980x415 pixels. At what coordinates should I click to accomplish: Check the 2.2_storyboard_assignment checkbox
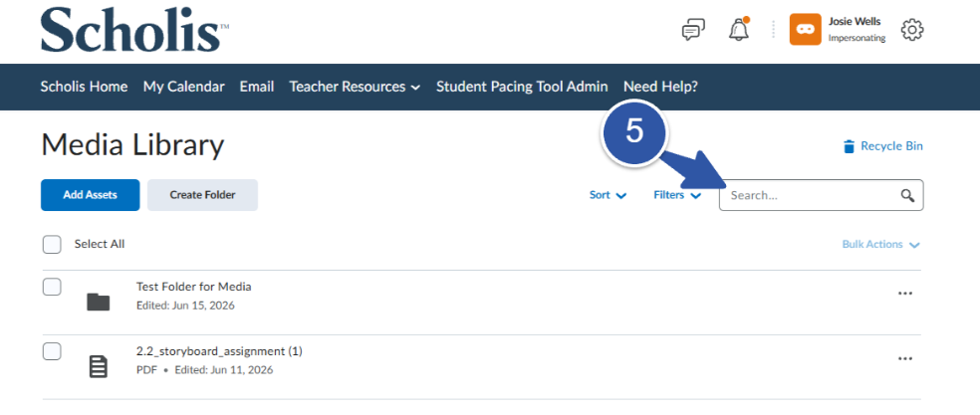52,351
